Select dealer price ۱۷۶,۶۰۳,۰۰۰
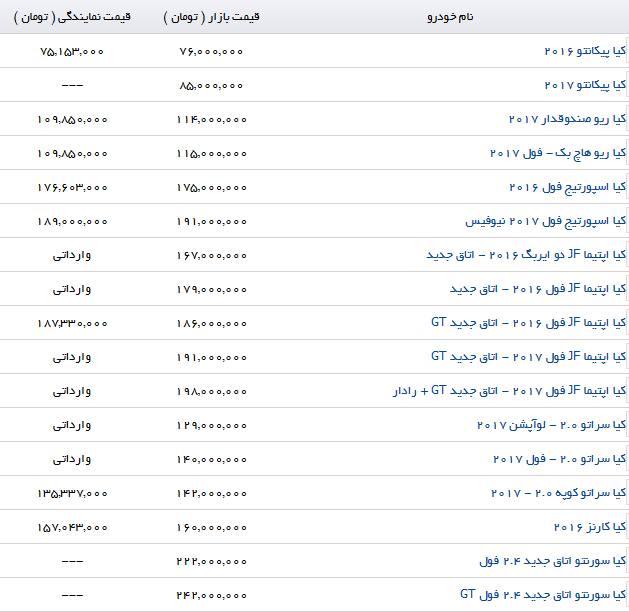Viewport: 629px width, 612px height. click(72, 188)
